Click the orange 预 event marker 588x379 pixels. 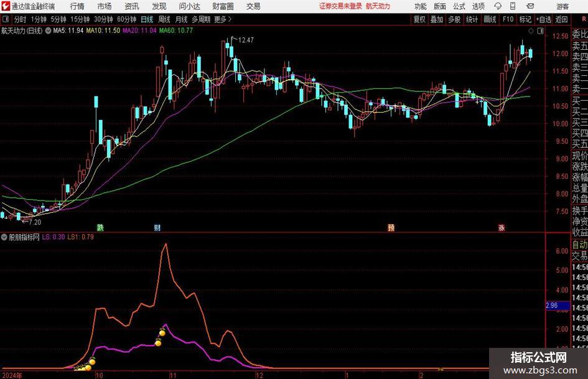tap(391, 227)
